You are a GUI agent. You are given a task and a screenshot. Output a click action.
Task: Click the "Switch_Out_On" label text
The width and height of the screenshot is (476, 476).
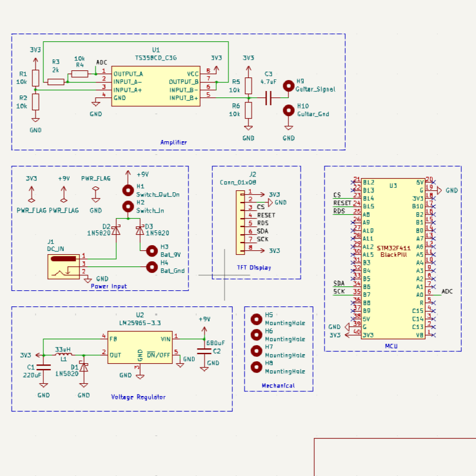point(157,195)
